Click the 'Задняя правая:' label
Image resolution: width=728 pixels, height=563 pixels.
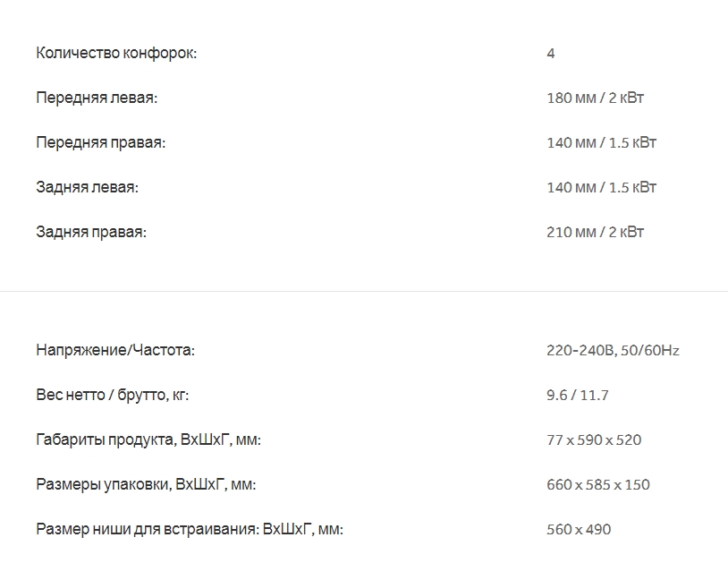(91, 232)
